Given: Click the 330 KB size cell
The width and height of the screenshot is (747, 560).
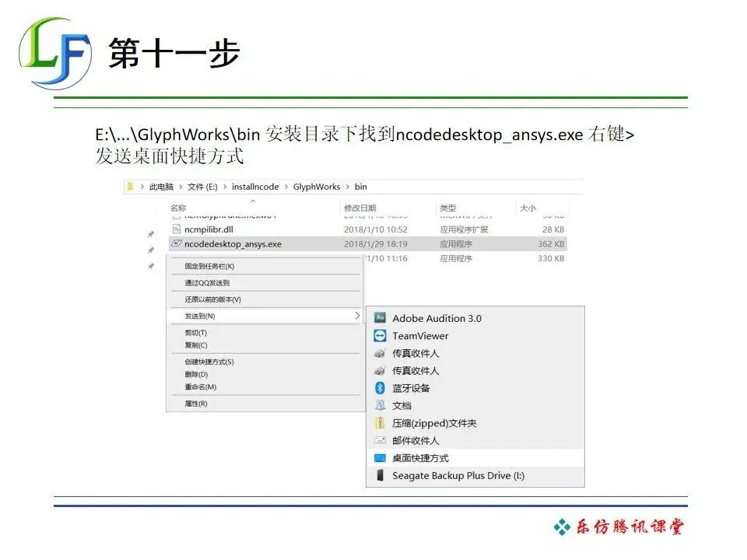Looking at the screenshot, I should [x=551, y=258].
